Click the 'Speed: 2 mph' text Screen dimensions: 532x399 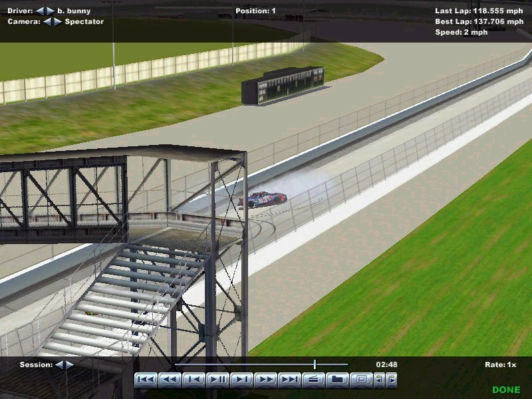pyautogui.click(x=462, y=32)
